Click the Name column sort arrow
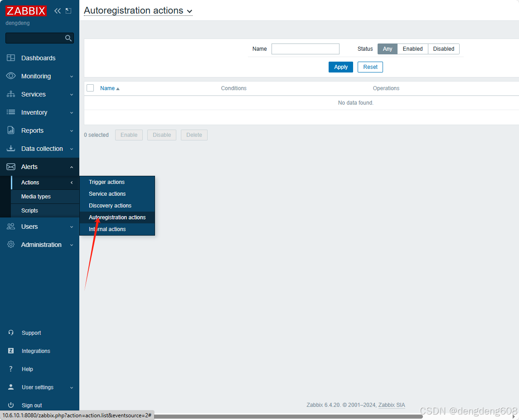The height and width of the screenshot is (420, 519). [x=118, y=89]
